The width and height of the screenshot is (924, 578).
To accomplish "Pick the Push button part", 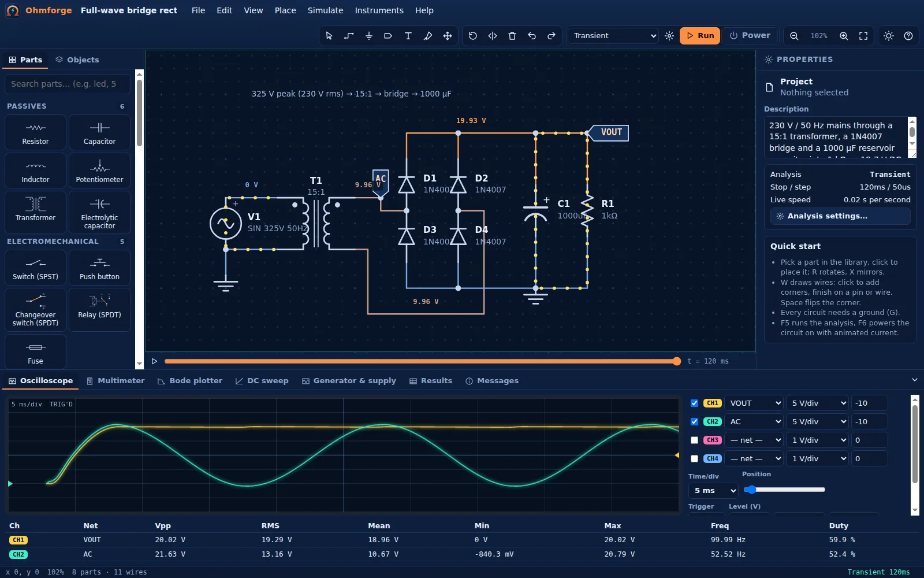I will tap(99, 268).
